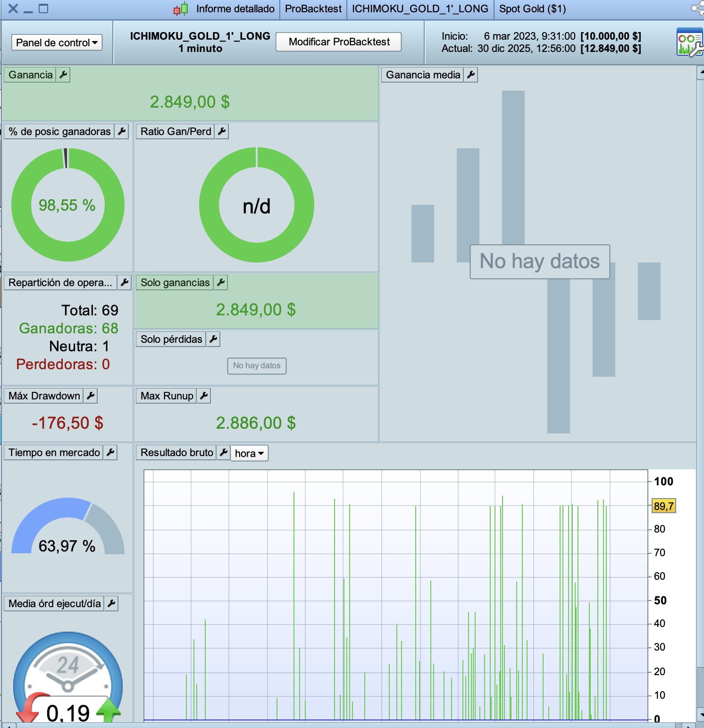Click the Media órd ejecut/día wrench
Screen dimensions: 704x728
(x=111, y=603)
